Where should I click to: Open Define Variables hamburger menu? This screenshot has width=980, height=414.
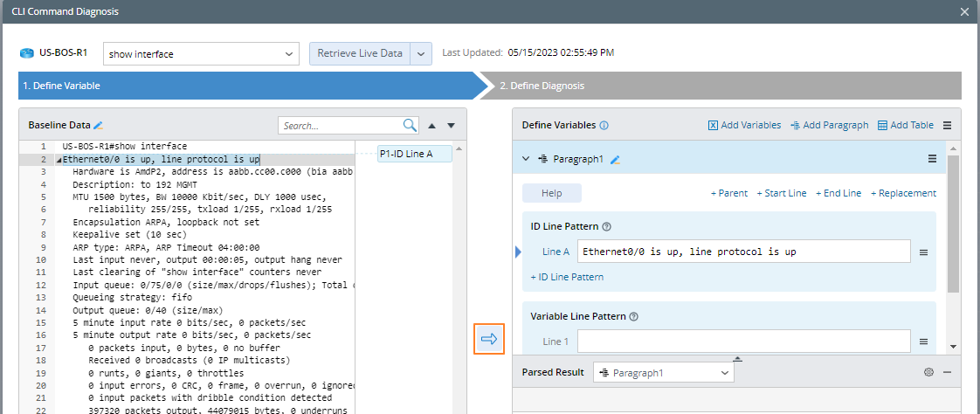[948, 125]
